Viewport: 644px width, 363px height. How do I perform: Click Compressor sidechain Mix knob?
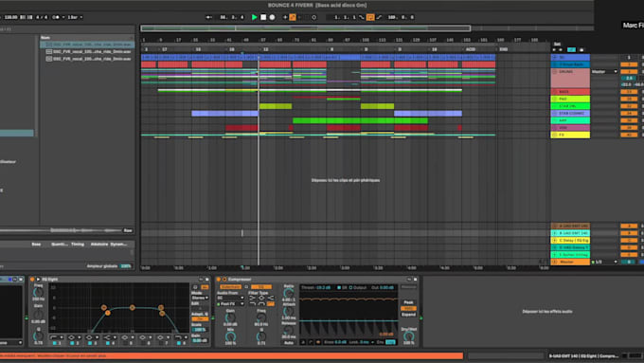point(230,336)
